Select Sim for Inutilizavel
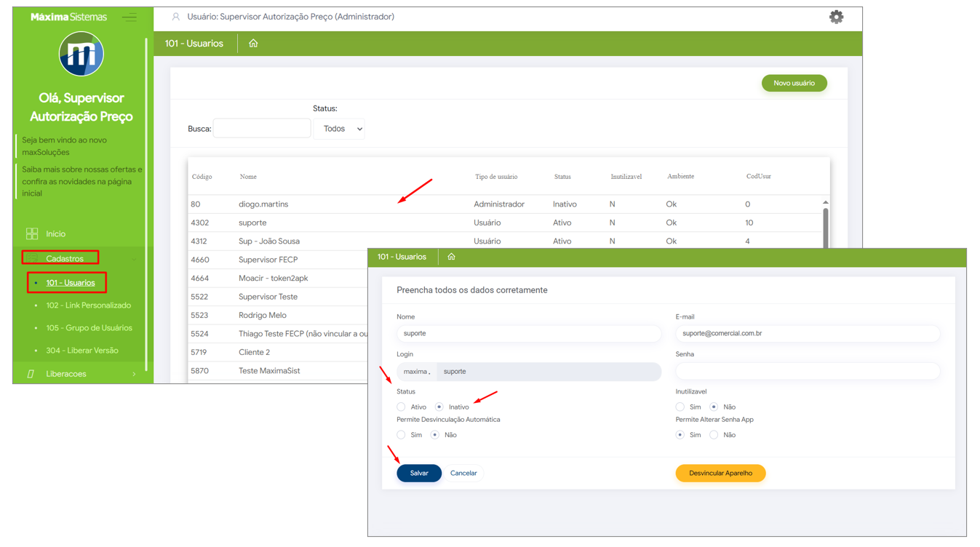This screenshot has width=980, height=547. pos(680,407)
